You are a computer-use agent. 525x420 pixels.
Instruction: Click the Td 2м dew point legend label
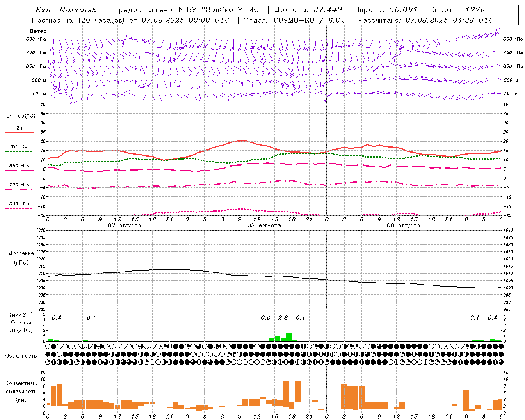click(x=19, y=147)
